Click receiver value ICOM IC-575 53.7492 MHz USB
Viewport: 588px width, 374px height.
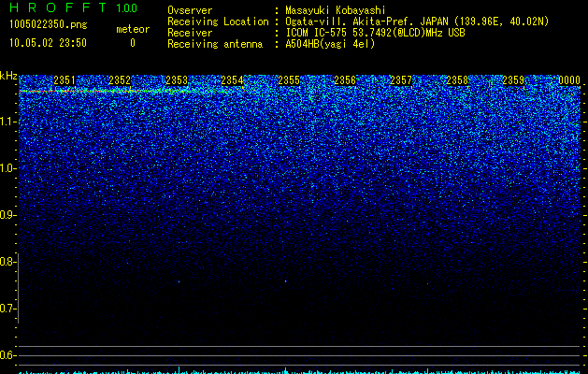[x=375, y=33]
